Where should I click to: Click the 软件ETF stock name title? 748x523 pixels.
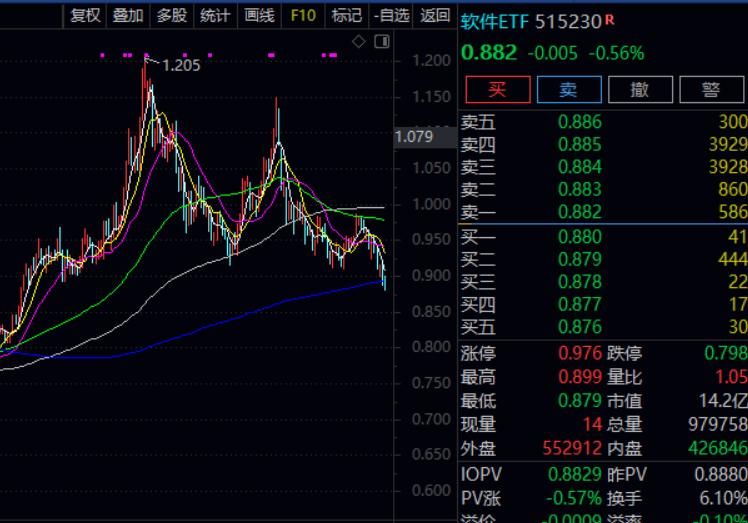[x=495, y=21]
